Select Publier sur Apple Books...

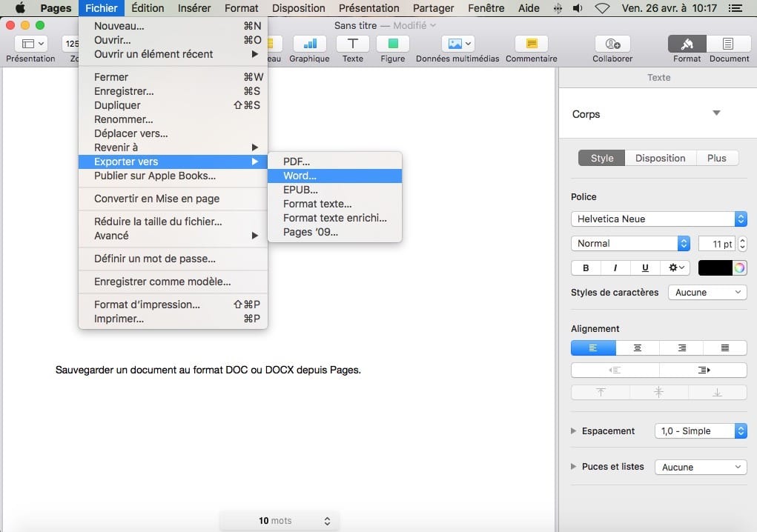(x=173, y=176)
